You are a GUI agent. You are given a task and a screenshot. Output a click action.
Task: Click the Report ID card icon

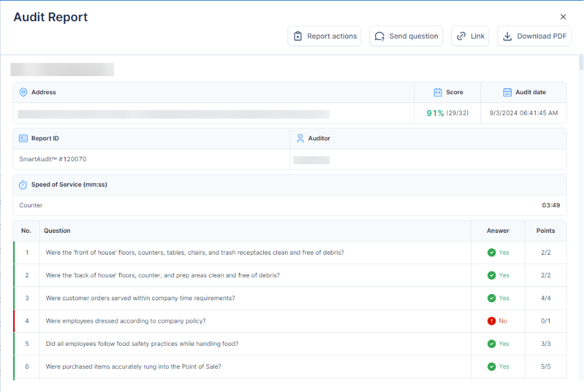point(23,139)
